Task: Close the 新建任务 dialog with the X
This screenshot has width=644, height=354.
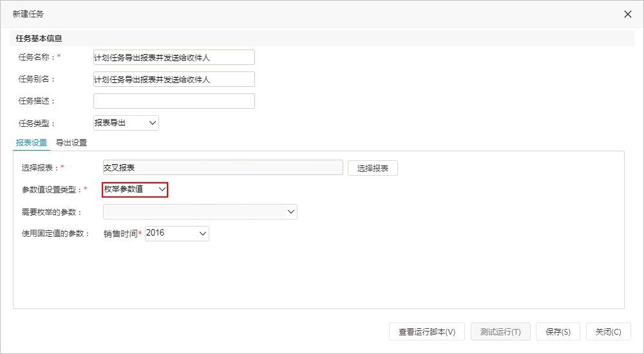Action: coord(627,14)
